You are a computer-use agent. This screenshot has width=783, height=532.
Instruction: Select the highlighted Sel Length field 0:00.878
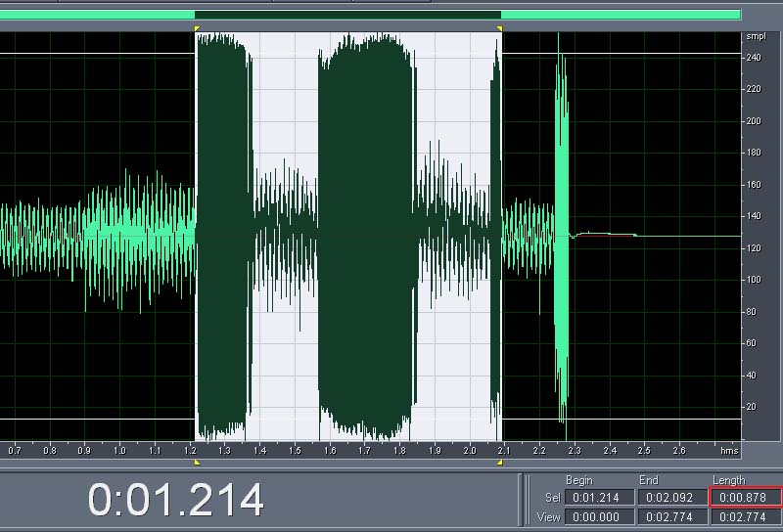pyautogui.click(x=745, y=498)
